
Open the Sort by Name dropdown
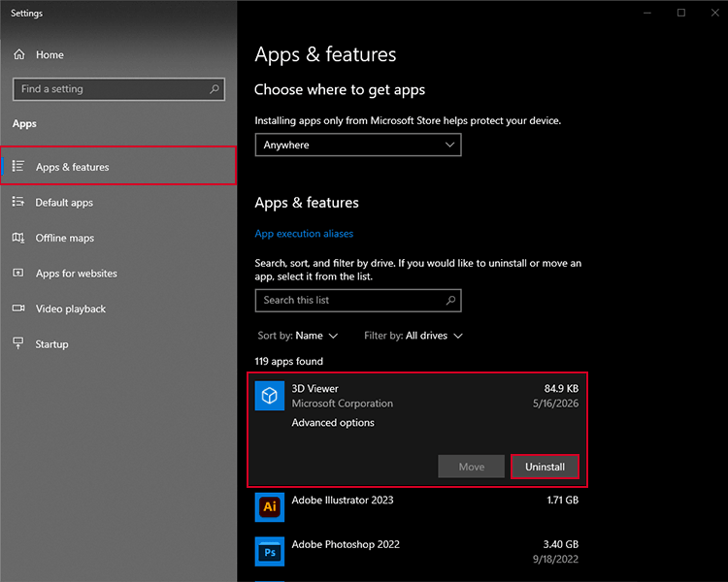298,336
